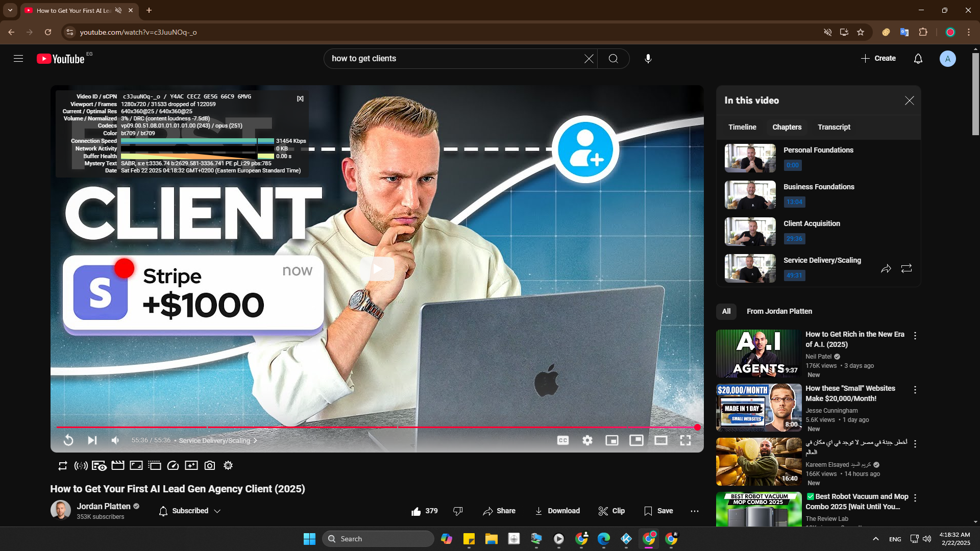The width and height of the screenshot is (980, 551).
Task: Click the replay video button
Action: pyautogui.click(x=68, y=440)
